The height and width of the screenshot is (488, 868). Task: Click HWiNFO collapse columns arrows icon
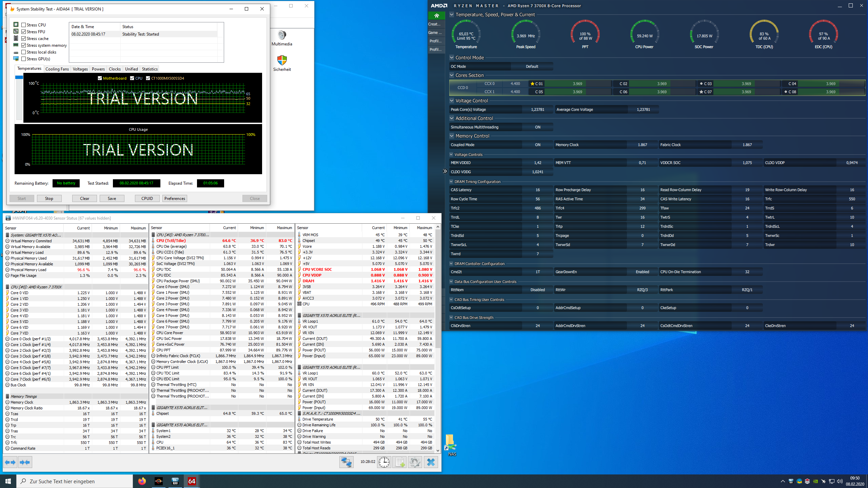pos(25,462)
